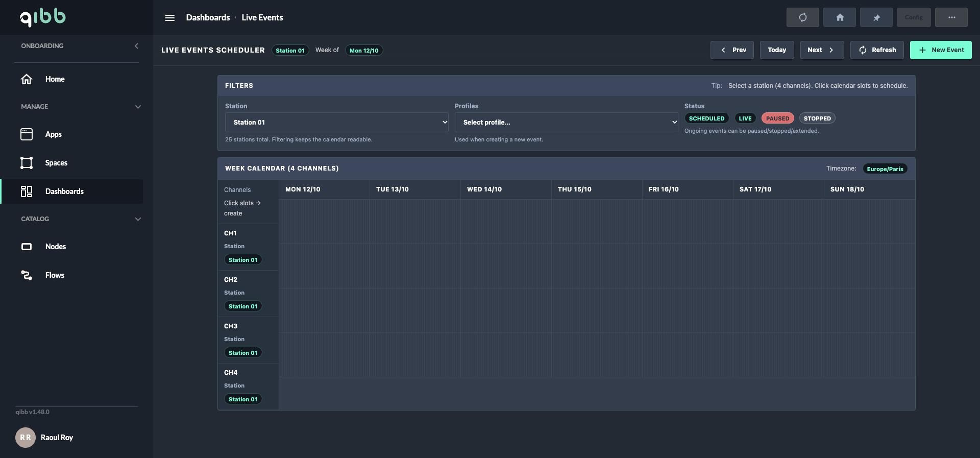Click the Mon 12/10 week badge
This screenshot has height=458, width=980.
click(364, 51)
